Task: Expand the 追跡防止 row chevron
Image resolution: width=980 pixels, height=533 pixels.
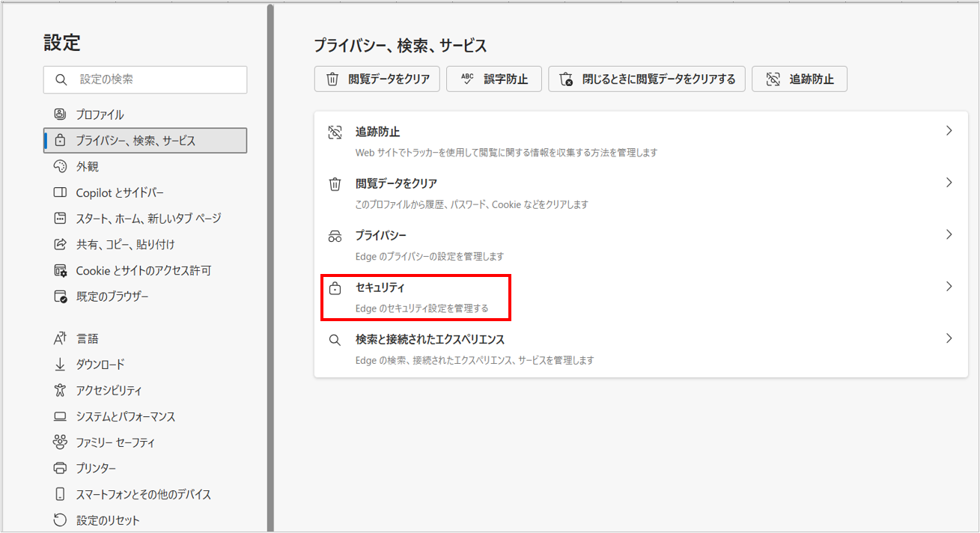Action: pos(949,131)
